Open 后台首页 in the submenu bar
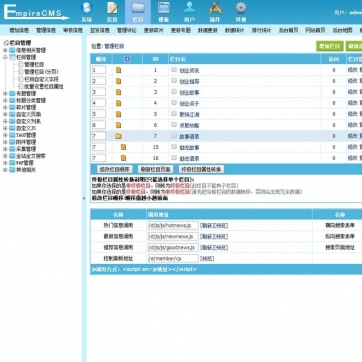This screenshot has width=362, height=362. 289,30
